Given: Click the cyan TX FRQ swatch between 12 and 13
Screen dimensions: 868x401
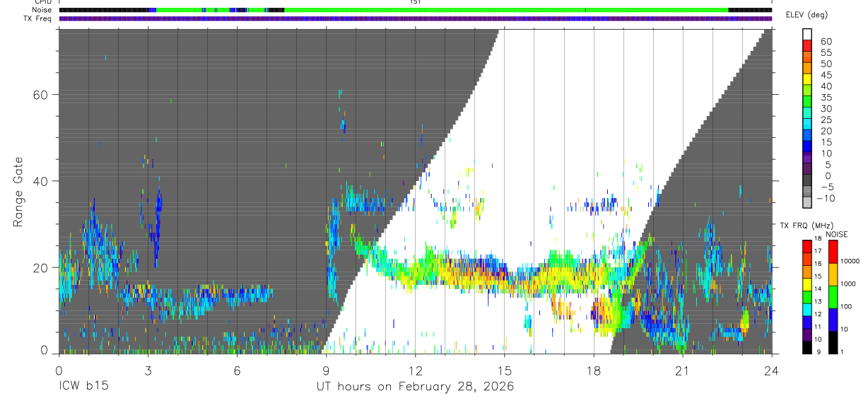Looking at the screenshot, I should [807, 309].
